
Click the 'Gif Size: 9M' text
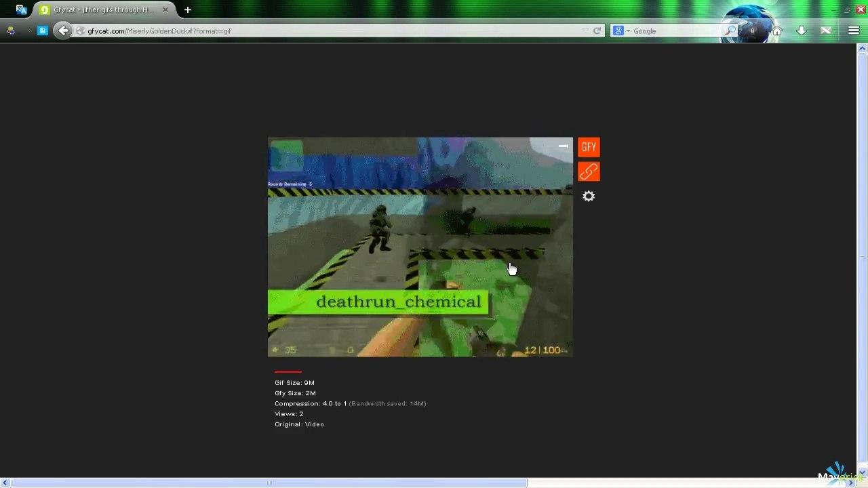coord(294,383)
